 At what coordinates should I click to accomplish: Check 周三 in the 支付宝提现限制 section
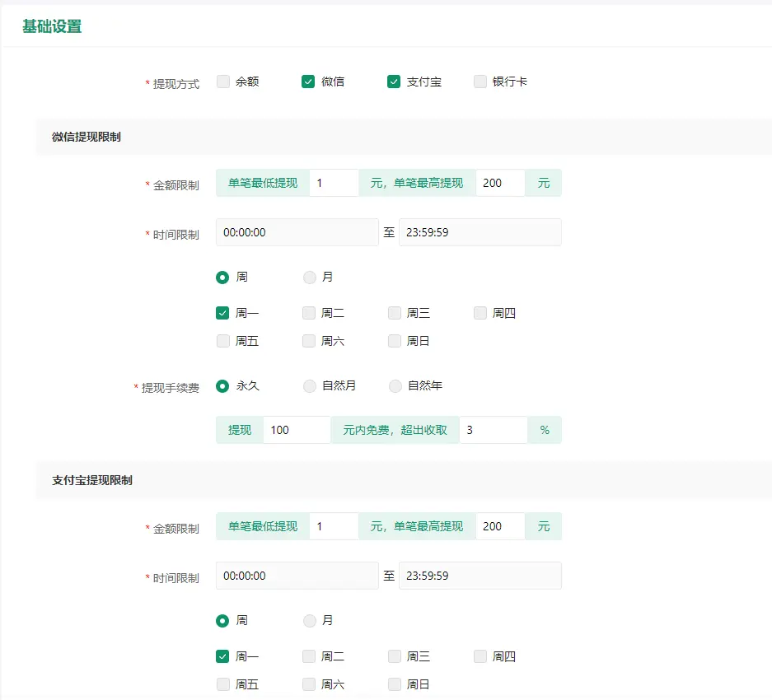395,656
